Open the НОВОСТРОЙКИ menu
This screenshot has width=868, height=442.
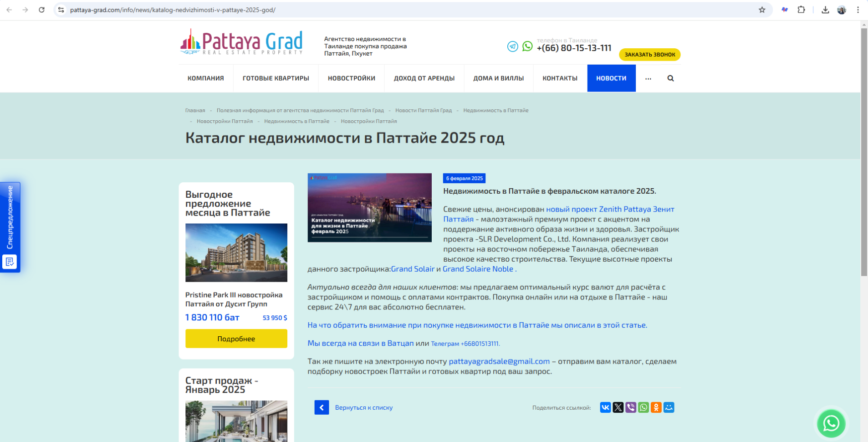352,78
